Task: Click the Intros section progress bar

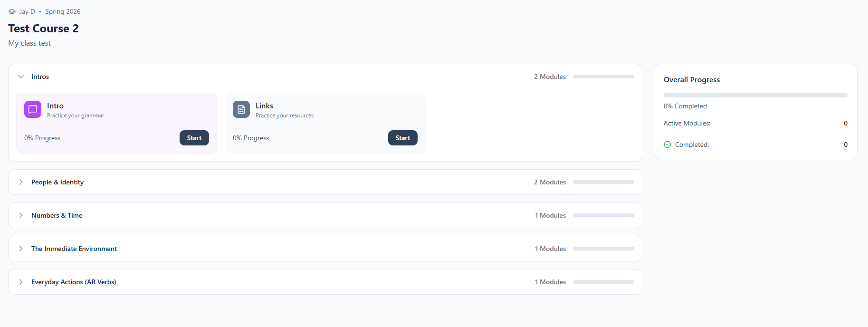Action: coord(603,77)
